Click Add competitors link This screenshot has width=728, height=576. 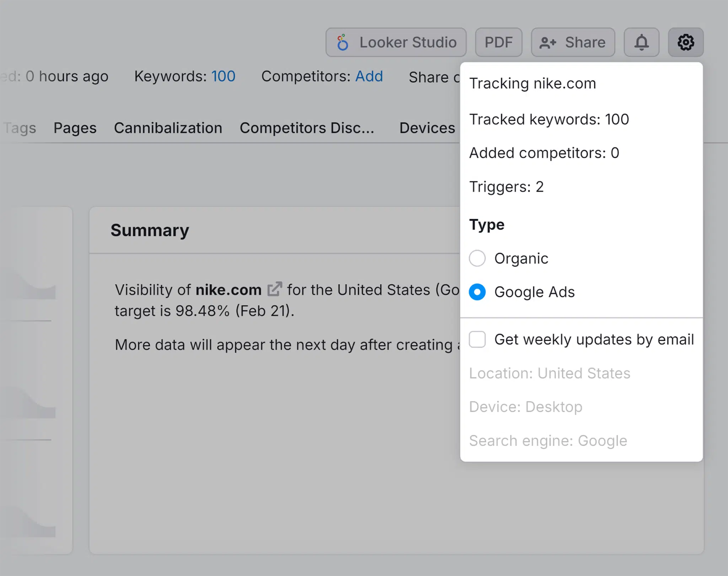point(369,76)
